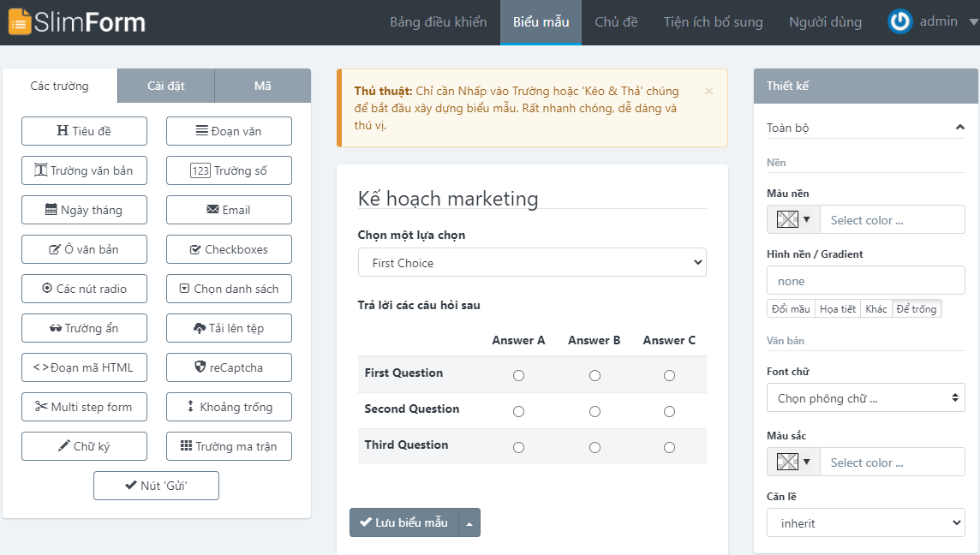980x555 pixels.
Task: Pick Answer C for Third Question
Action: pyautogui.click(x=669, y=447)
